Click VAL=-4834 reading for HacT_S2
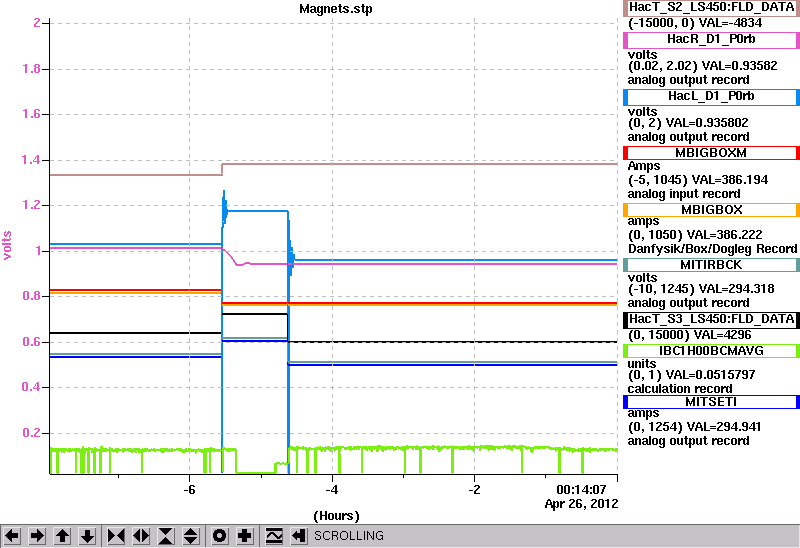The height and width of the screenshot is (548, 800). [730, 23]
